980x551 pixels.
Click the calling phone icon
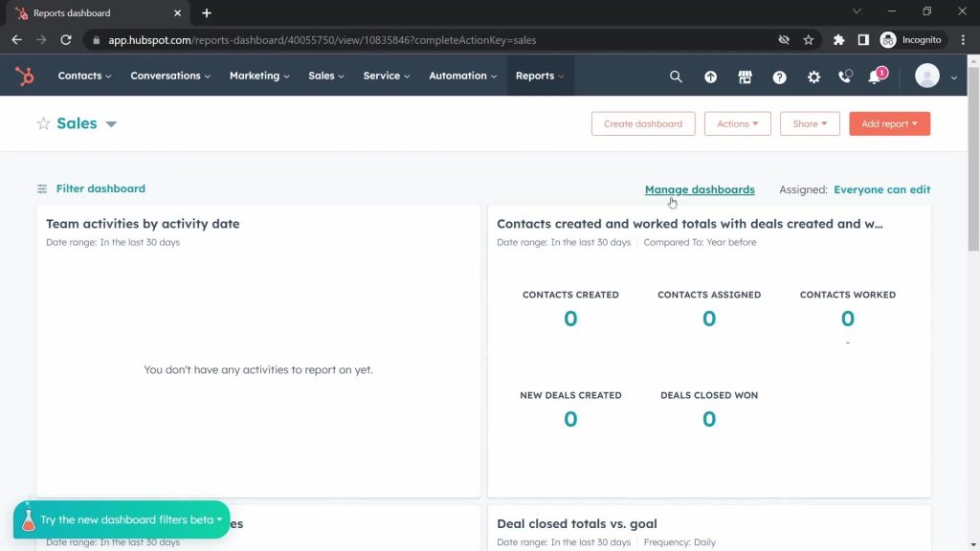(845, 77)
